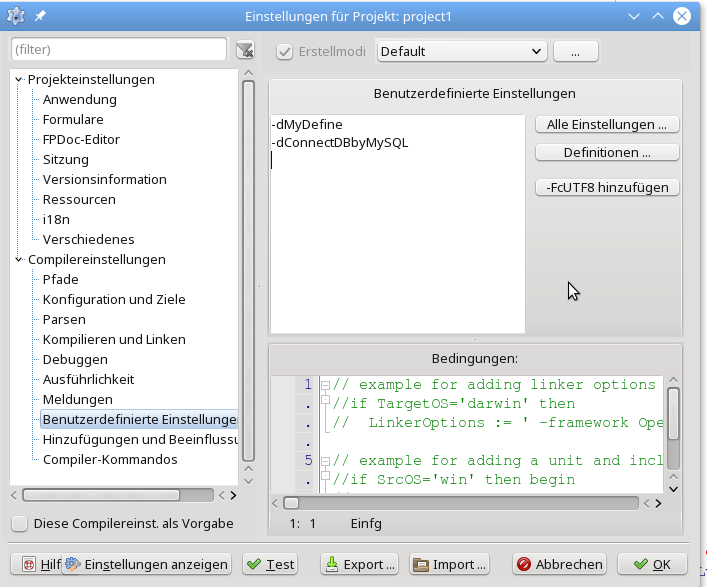Collapse the Projekteinstellungen tree node
Image resolution: width=707 pixels, height=587 pixels.
tap(19, 80)
